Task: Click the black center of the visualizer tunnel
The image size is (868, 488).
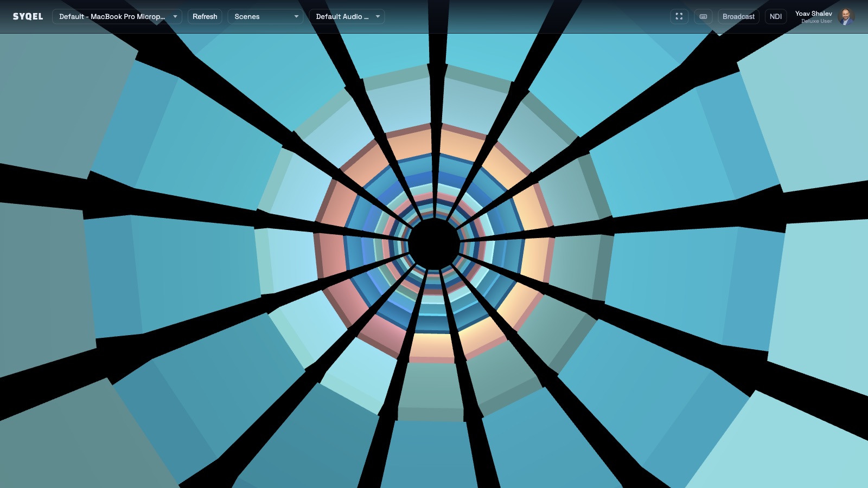Action: pyautogui.click(x=434, y=244)
